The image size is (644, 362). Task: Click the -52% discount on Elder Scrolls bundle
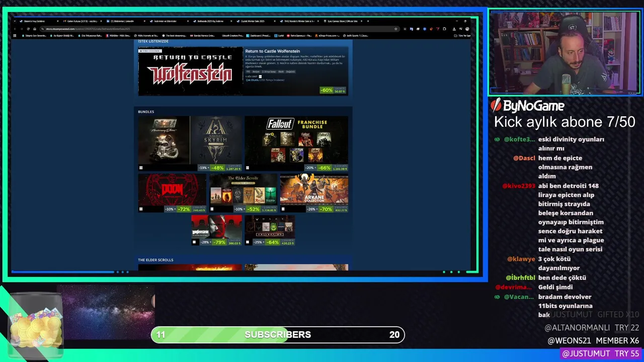(x=253, y=209)
